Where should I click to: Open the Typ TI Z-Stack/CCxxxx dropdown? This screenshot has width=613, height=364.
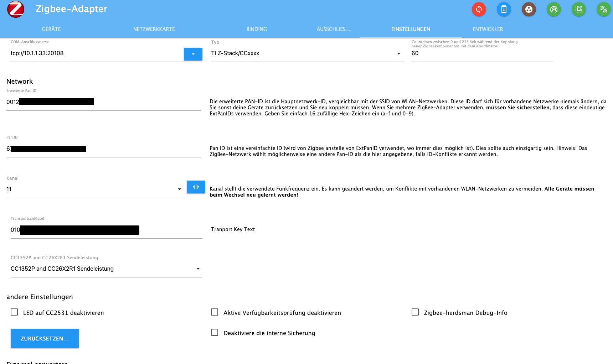coord(307,53)
